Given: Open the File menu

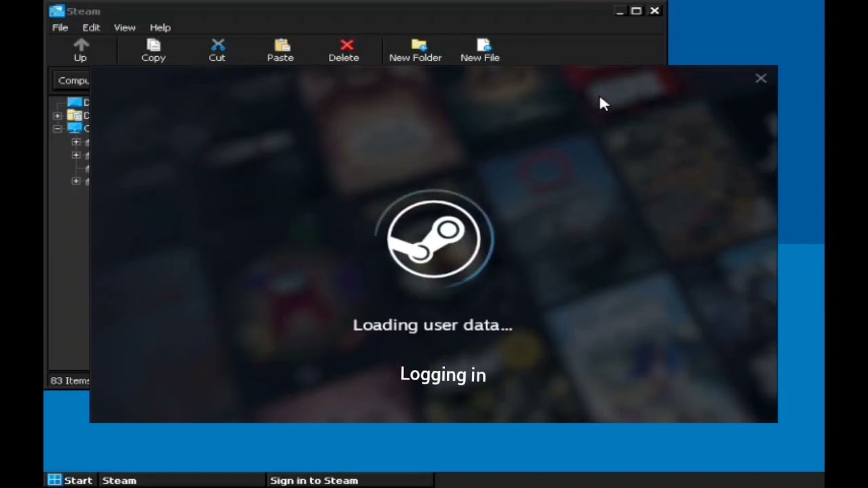Looking at the screenshot, I should tap(60, 28).
